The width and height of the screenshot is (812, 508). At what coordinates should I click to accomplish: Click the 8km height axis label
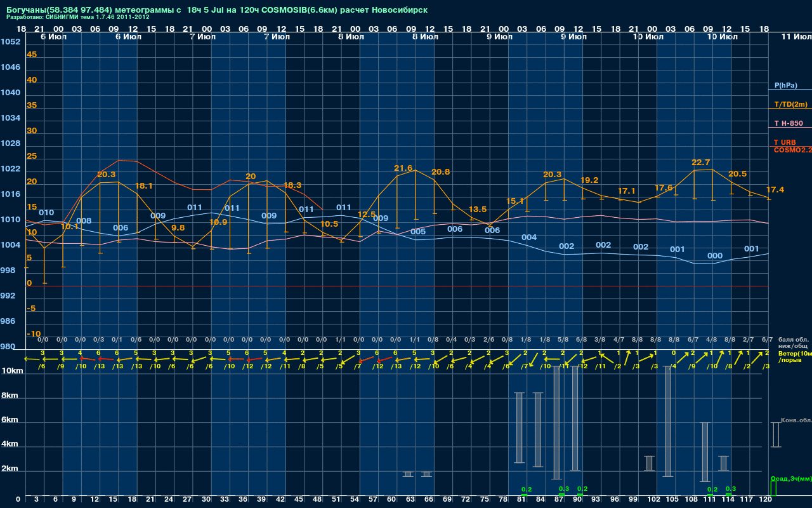[x=10, y=396]
